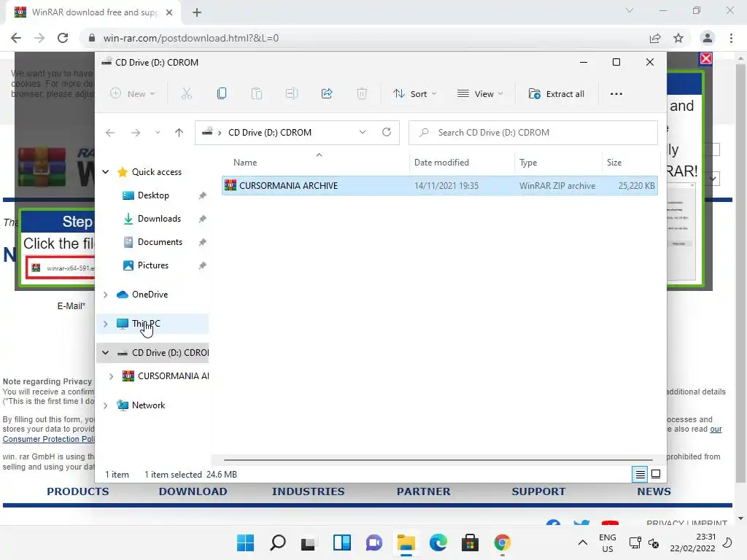The image size is (747, 560).
Task: Bookmark this page with star icon
Action: click(x=678, y=38)
